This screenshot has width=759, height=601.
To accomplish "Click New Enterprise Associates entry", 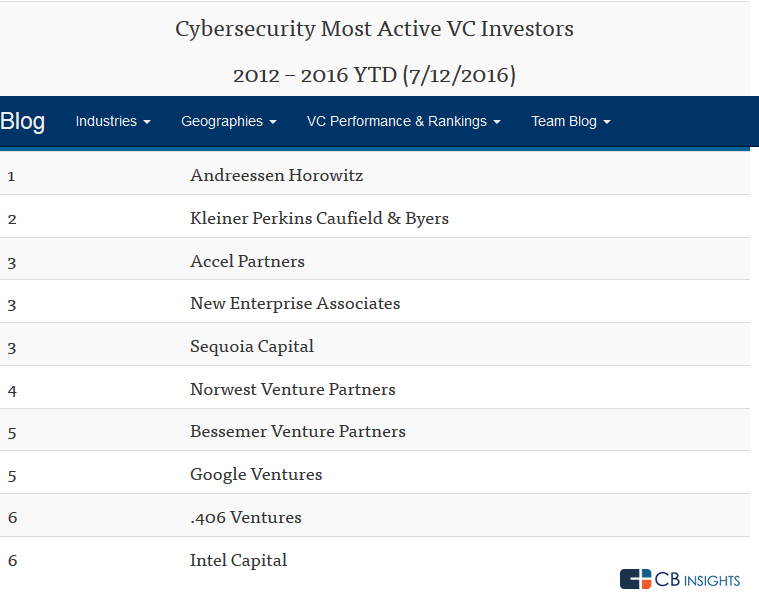I will click(295, 303).
